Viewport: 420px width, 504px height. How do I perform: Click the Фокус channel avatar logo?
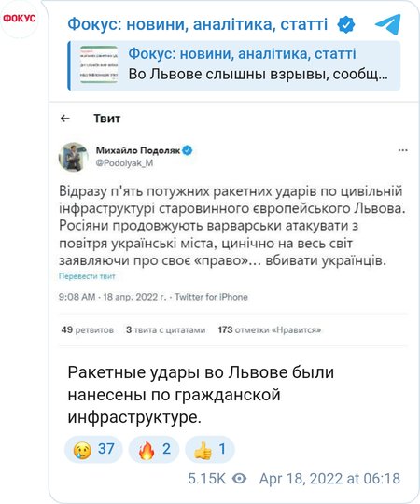(x=20, y=19)
